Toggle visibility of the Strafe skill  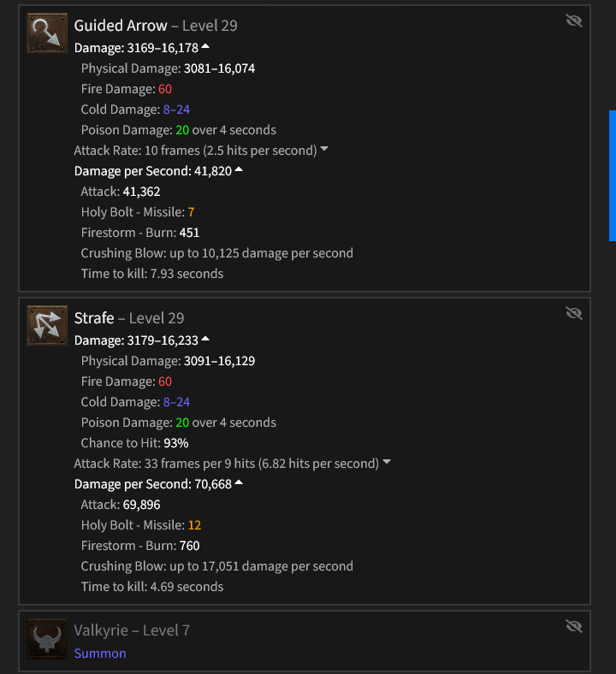point(574,314)
